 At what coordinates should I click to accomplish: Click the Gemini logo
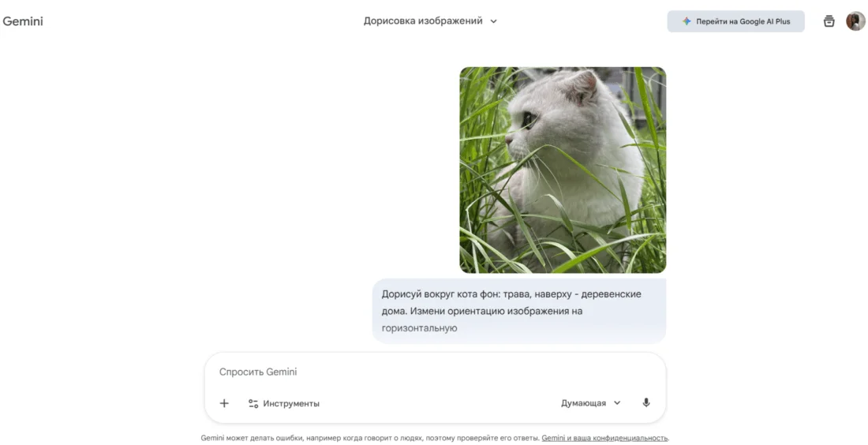pos(23,21)
